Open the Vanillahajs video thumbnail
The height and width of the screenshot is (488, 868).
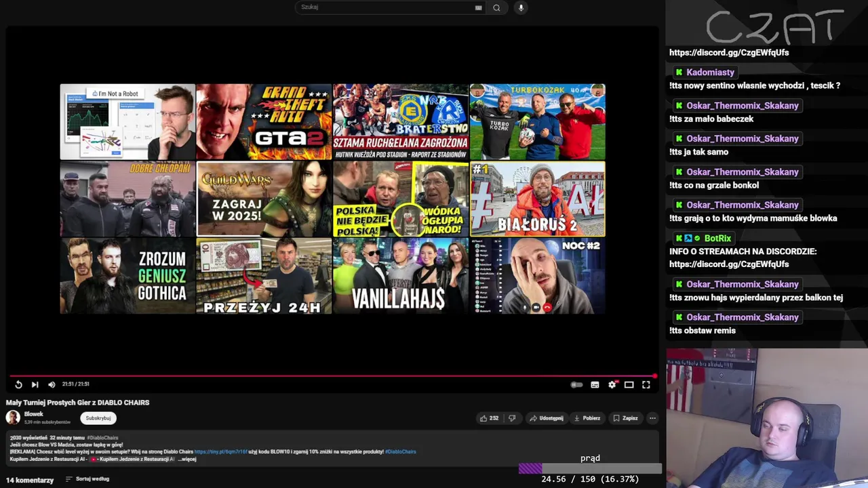(x=400, y=276)
